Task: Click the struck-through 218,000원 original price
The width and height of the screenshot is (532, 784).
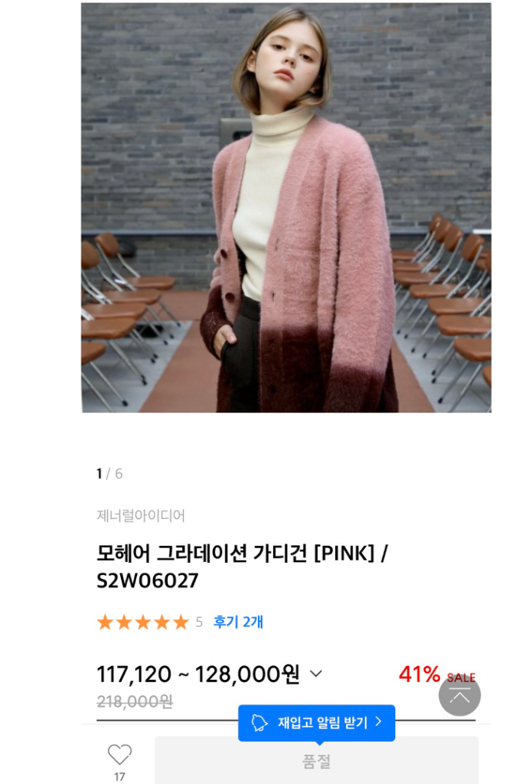Action: tap(135, 701)
